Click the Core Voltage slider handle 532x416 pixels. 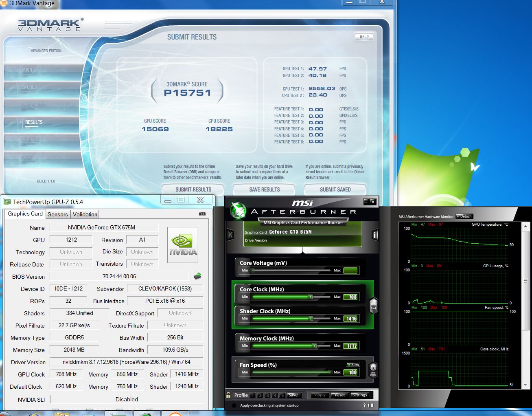click(253, 270)
